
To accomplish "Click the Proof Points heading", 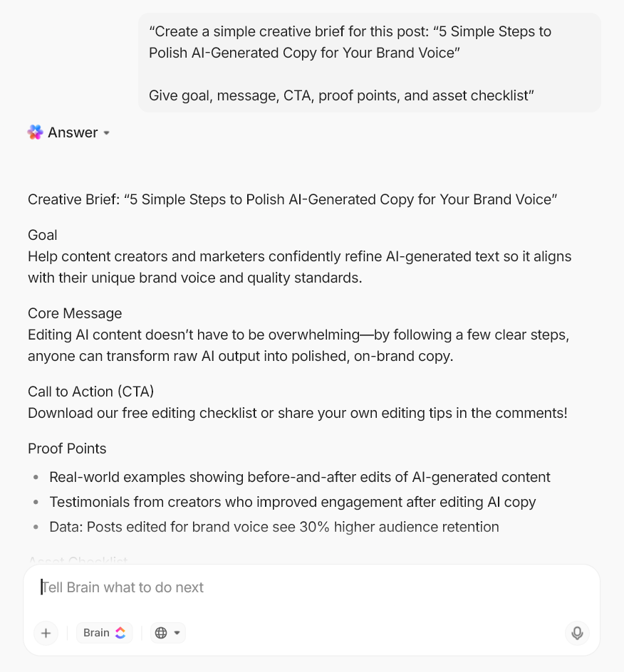I will [x=67, y=448].
